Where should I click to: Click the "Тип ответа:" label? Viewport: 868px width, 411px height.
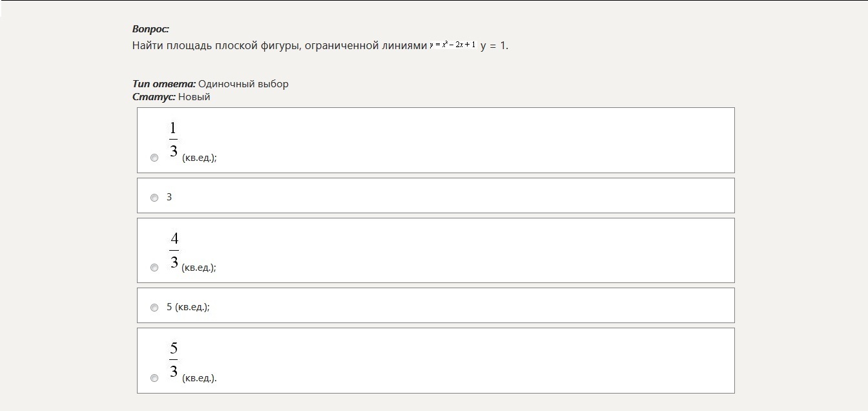(x=164, y=84)
